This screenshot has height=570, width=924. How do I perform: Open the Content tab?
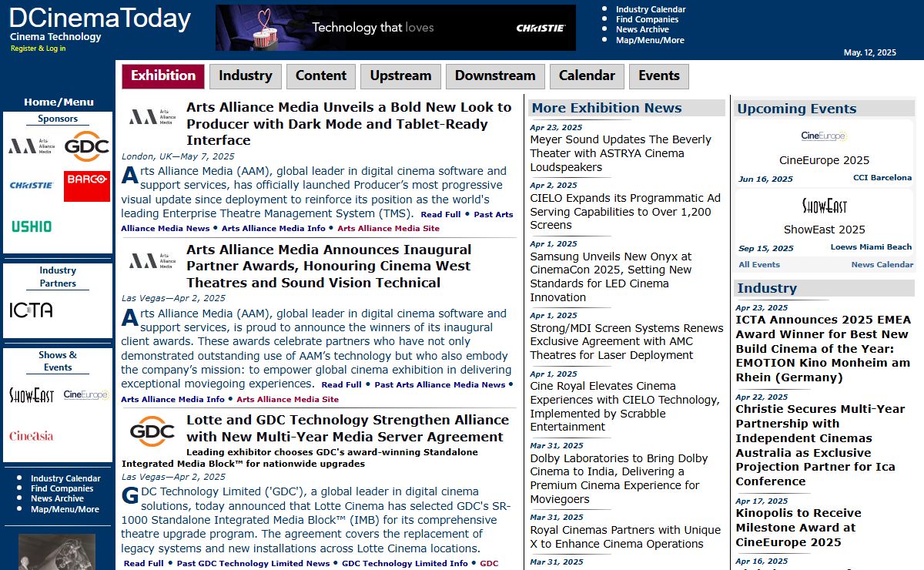point(321,76)
